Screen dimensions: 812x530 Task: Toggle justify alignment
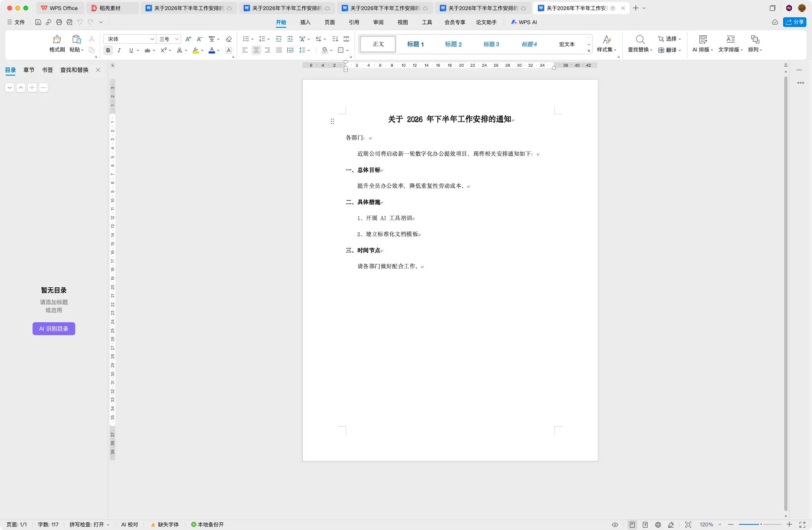[x=279, y=50]
